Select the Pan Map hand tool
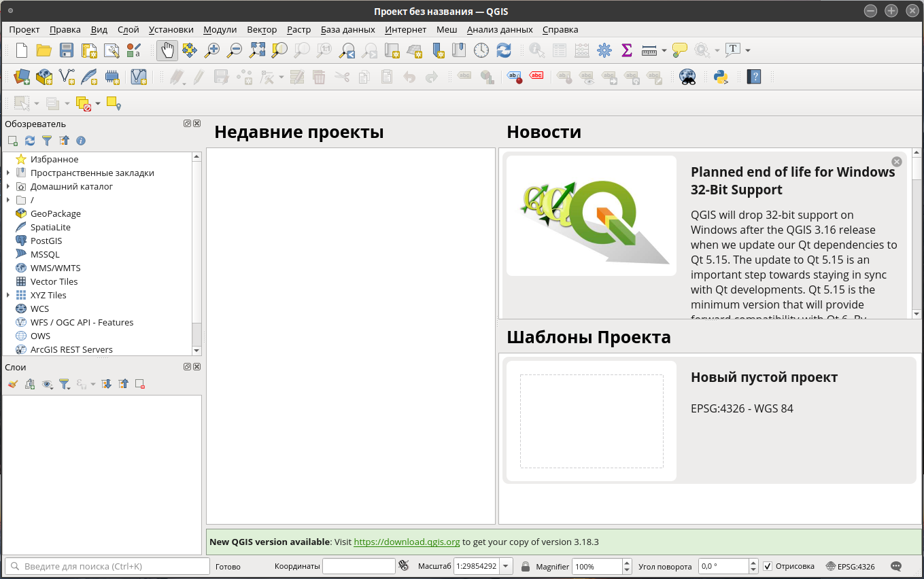This screenshot has width=924, height=579. (167, 50)
